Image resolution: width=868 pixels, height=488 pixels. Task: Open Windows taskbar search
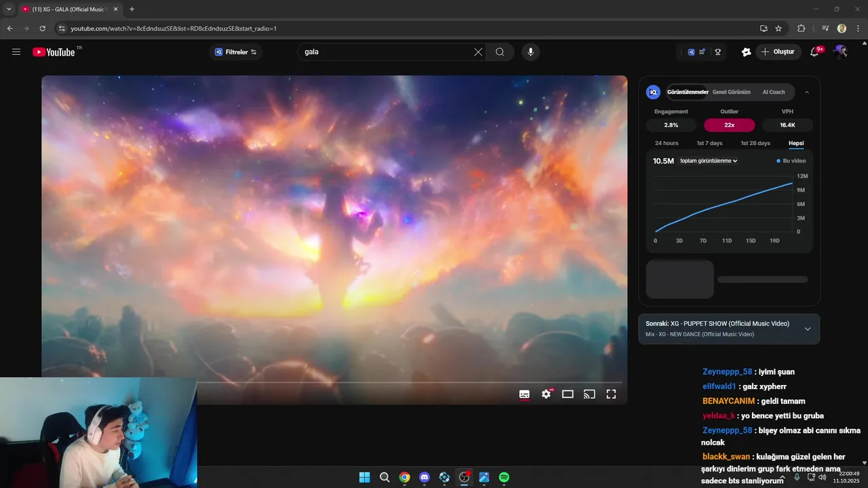384,477
